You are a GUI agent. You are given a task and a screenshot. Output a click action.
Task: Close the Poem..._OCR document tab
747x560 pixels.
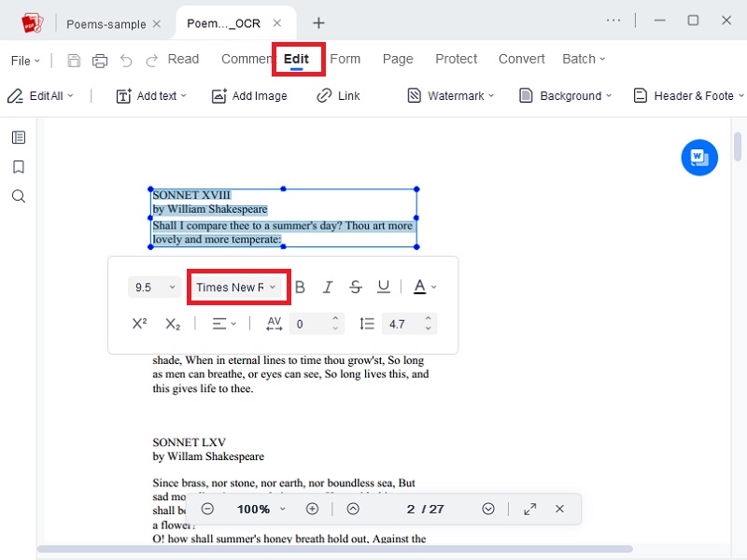(277, 22)
